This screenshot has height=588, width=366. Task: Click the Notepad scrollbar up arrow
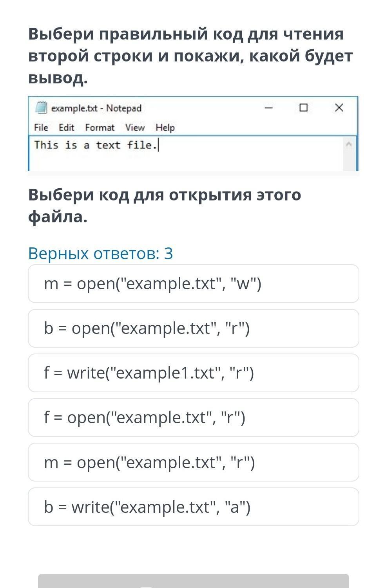click(x=349, y=144)
